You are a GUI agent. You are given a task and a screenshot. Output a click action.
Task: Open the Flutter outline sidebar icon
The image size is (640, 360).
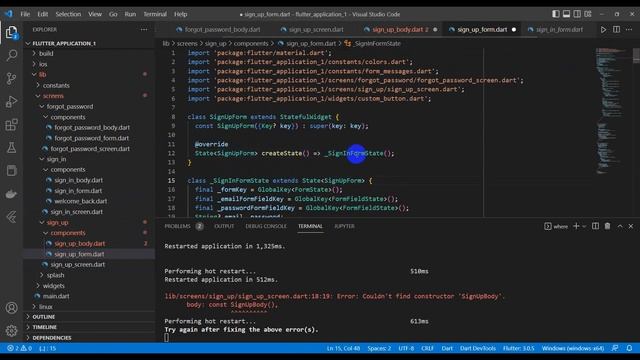coord(11,217)
